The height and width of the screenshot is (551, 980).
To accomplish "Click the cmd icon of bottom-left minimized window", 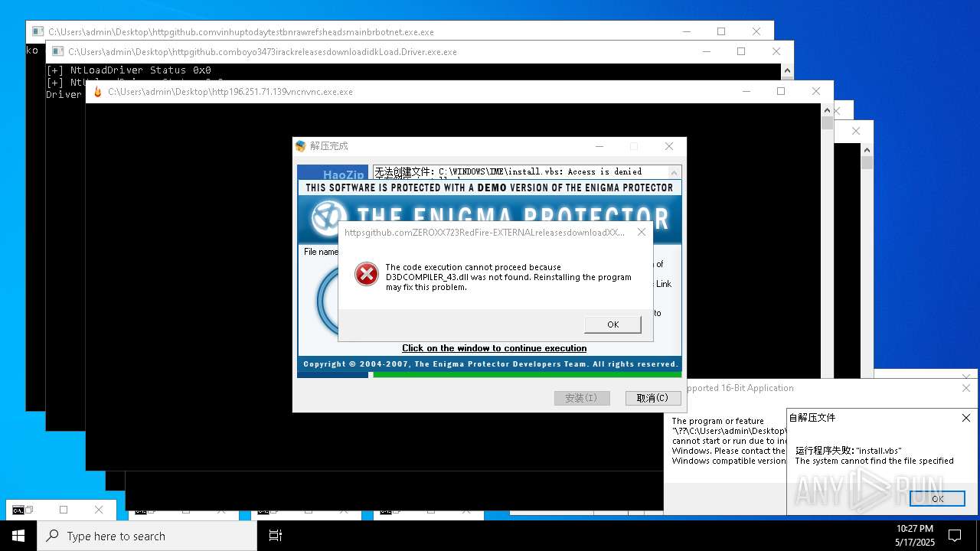I will [x=18, y=510].
